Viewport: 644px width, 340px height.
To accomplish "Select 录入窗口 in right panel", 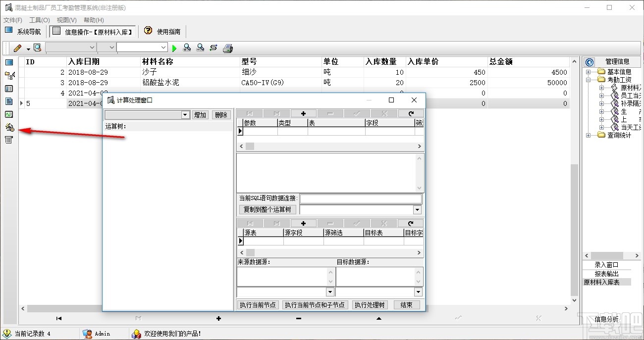I will click(x=606, y=265).
